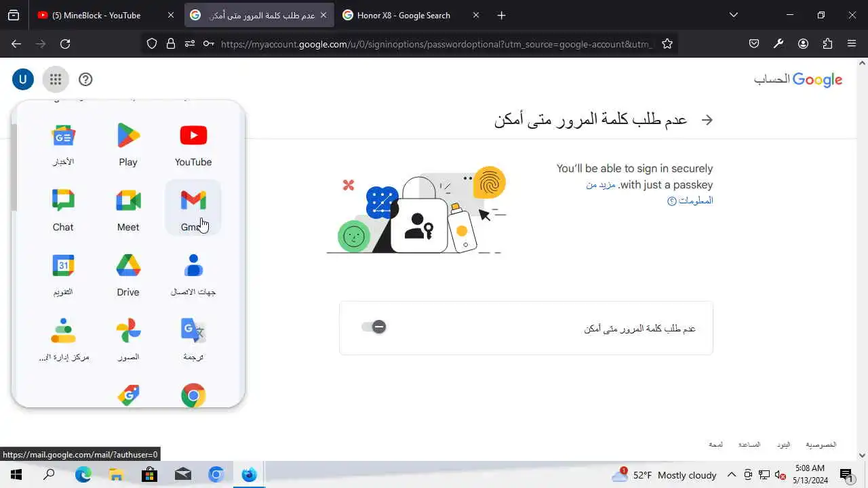
Task: Open the weather widget showing 52°F
Action: (664, 475)
